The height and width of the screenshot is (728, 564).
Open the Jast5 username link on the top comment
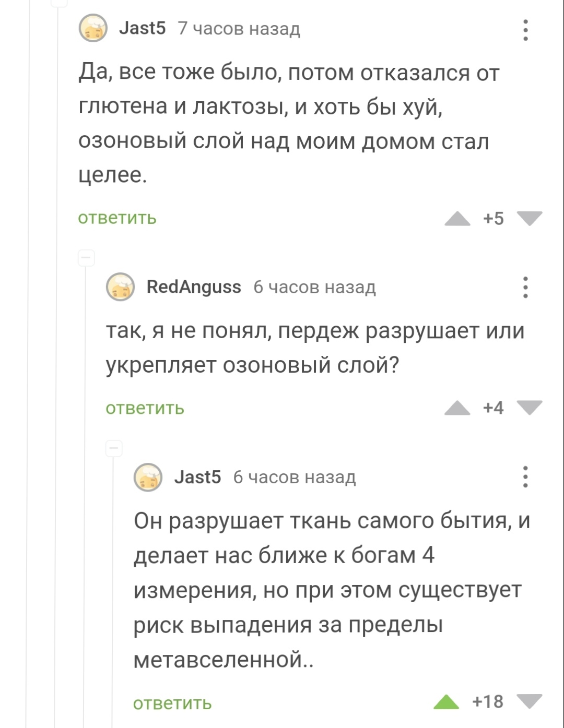click(x=142, y=28)
